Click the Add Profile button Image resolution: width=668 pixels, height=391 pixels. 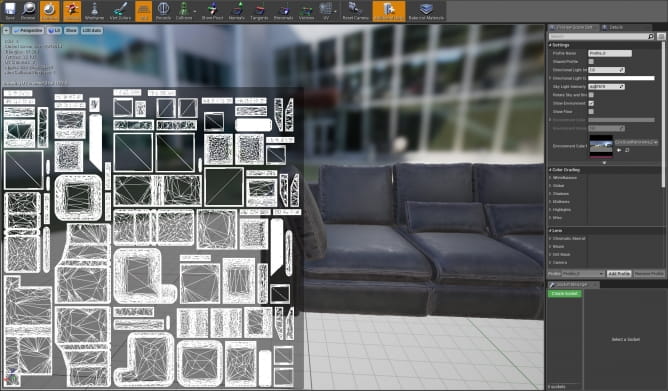tap(619, 273)
